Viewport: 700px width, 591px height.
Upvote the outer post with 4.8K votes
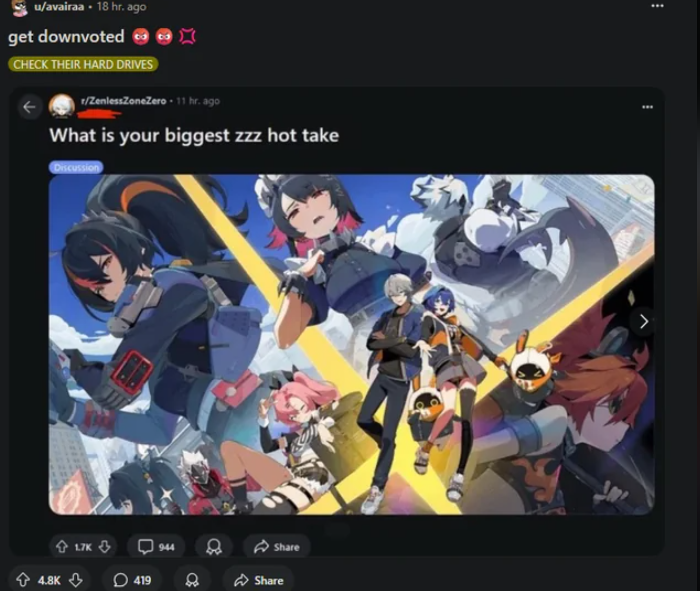click(23, 580)
